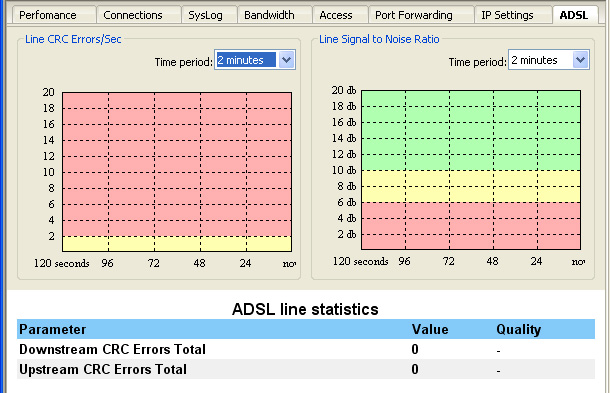Open the IP Settings tab
This screenshot has width=610, height=393.
(513, 15)
